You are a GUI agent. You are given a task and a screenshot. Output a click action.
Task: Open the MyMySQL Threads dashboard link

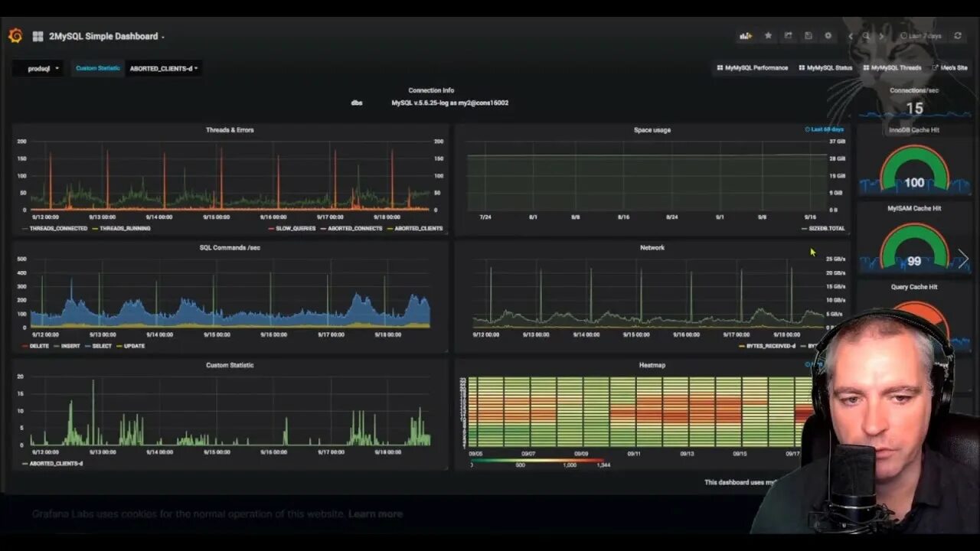click(892, 68)
